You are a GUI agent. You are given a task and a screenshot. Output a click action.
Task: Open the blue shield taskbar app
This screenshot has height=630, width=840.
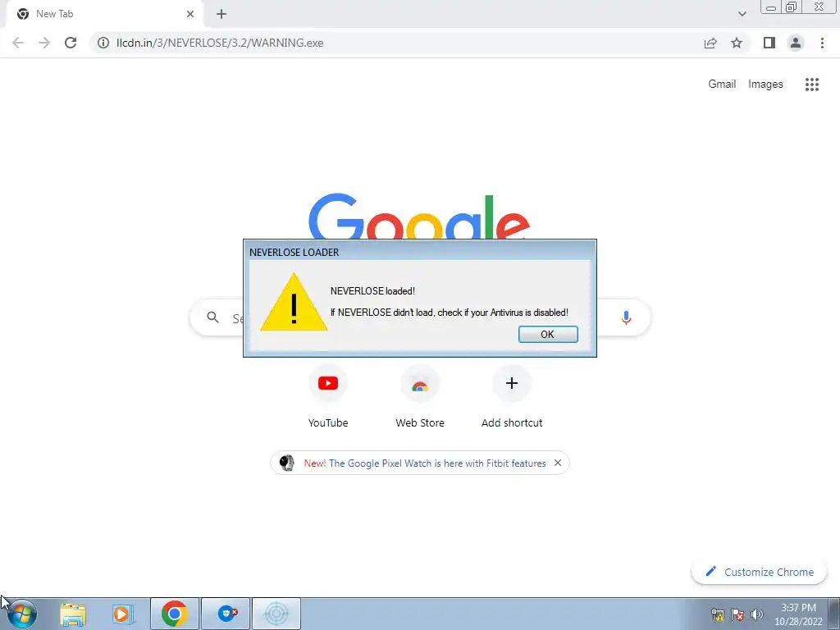tap(226, 614)
